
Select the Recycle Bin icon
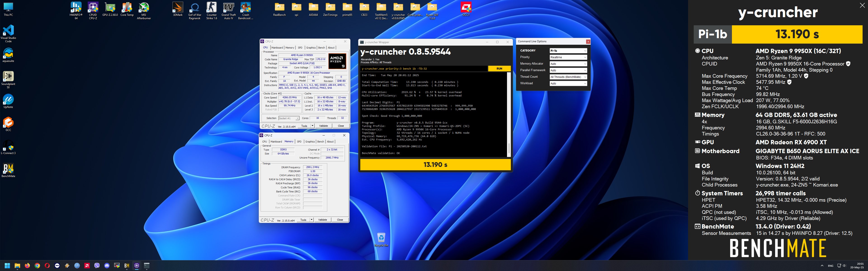pos(381,240)
